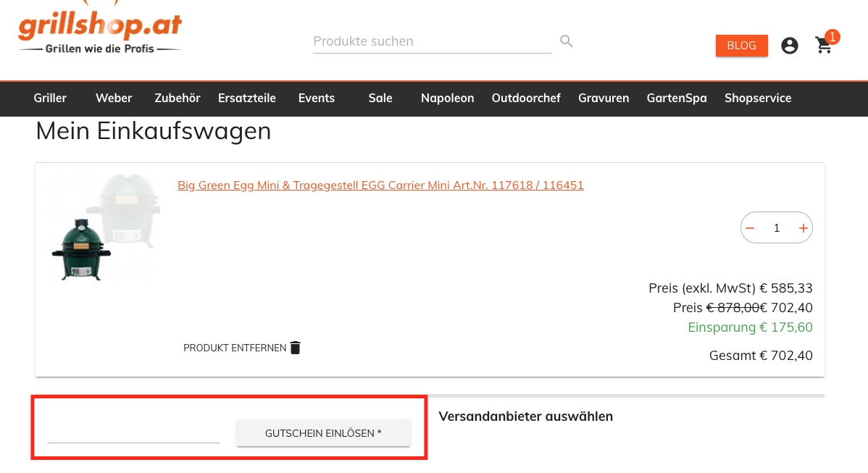
Task: Decrease quantity with minus icon
Action: click(751, 228)
